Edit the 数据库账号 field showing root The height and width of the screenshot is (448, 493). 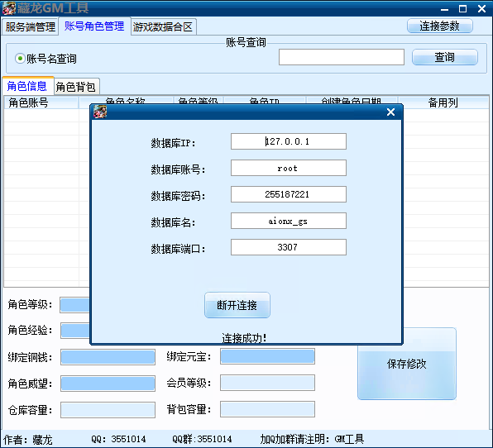pos(289,168)
